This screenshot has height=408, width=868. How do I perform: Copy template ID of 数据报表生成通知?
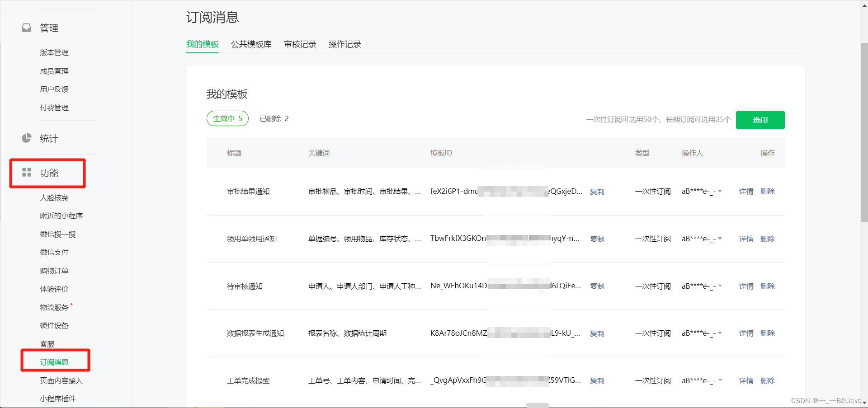pos(597,333)
